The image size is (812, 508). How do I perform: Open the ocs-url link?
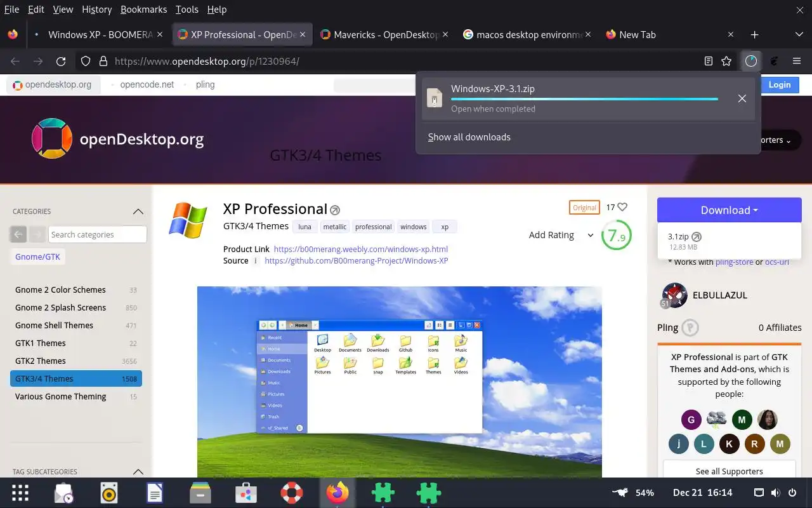[x=777, y=262]
